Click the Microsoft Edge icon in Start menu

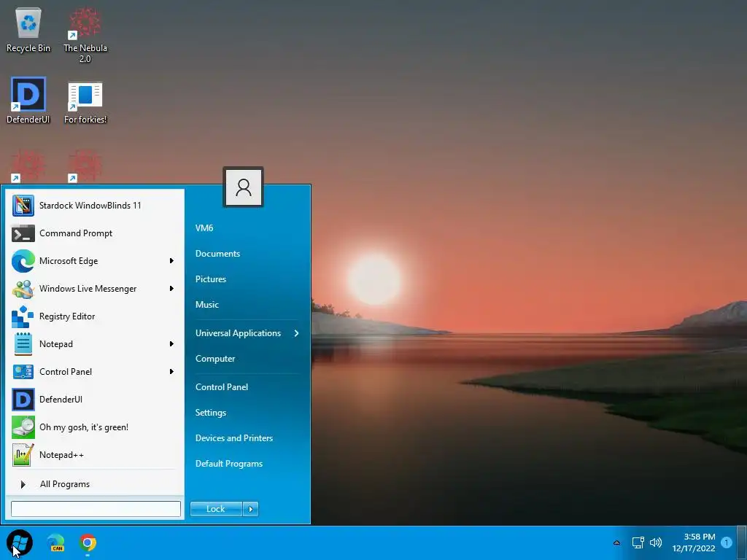point(23,261)
